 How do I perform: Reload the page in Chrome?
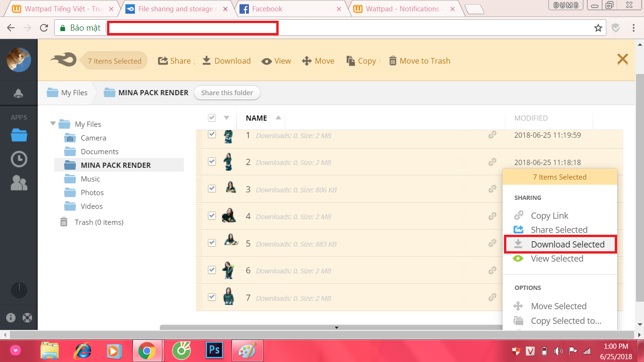pyautogui.click(x=44, y=28)
